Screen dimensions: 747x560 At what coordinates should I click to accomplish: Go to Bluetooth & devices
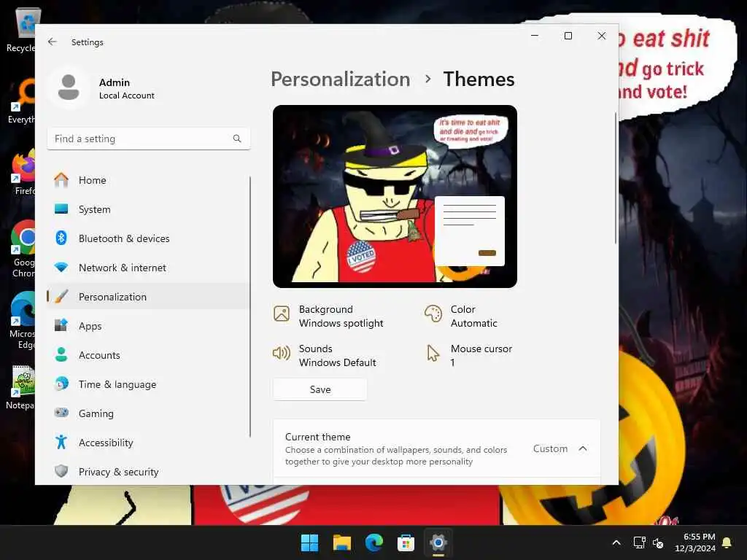149,238
